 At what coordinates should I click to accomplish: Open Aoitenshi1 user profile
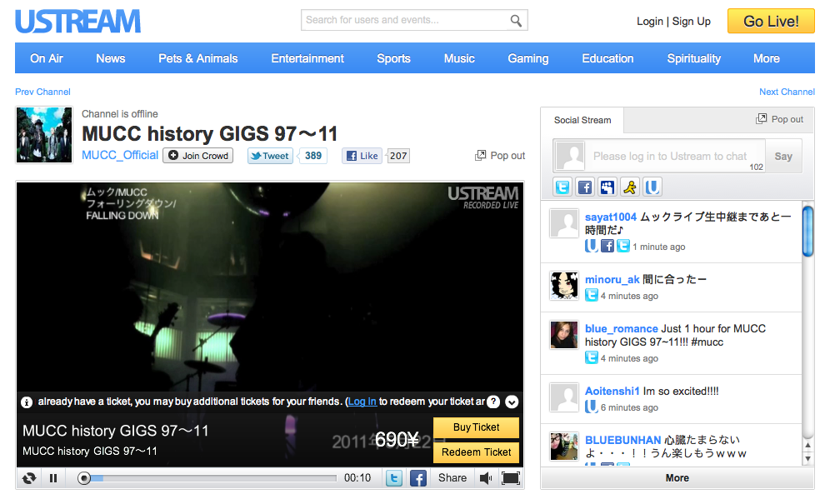tap(612, 392)
